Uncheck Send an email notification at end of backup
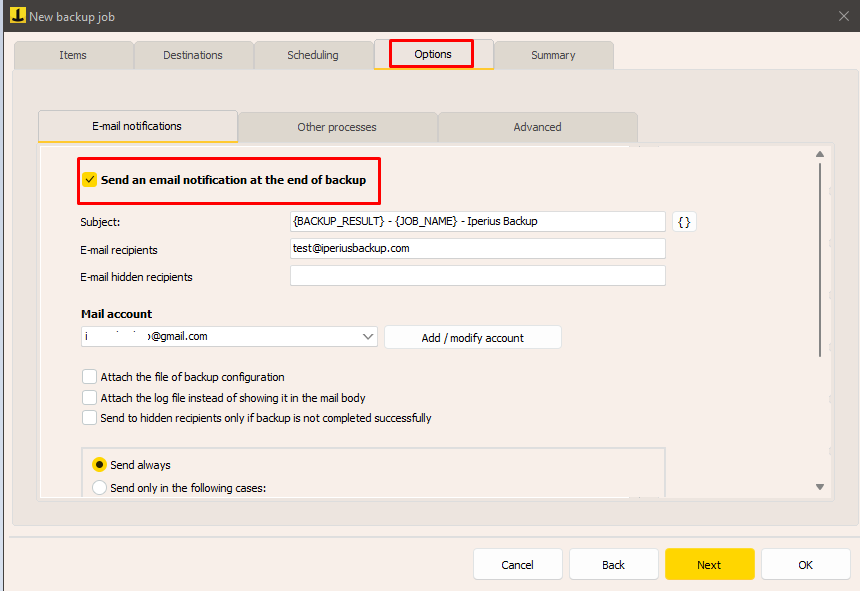The height and width of the screenshot is (591, 860). click(x=89, y=180)
